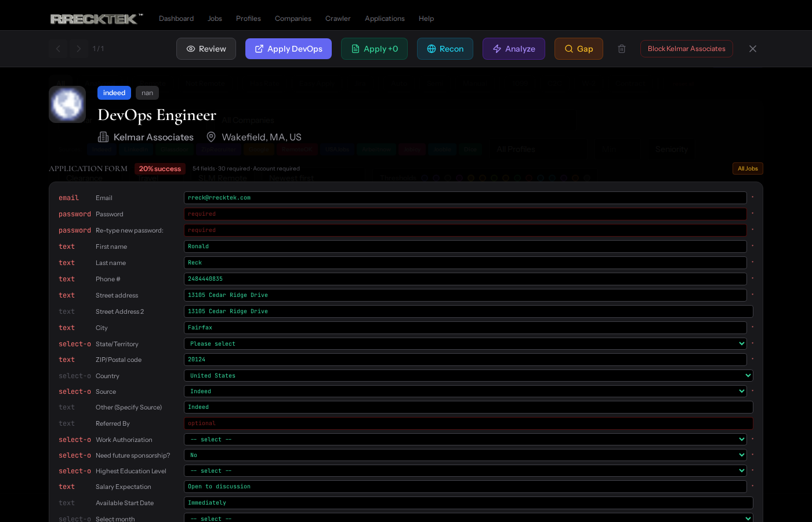The width and height of the screenshot is (812, 522).
Task: Click the All Jobs button
Action: pyautogui.click(x=748, y=169)
